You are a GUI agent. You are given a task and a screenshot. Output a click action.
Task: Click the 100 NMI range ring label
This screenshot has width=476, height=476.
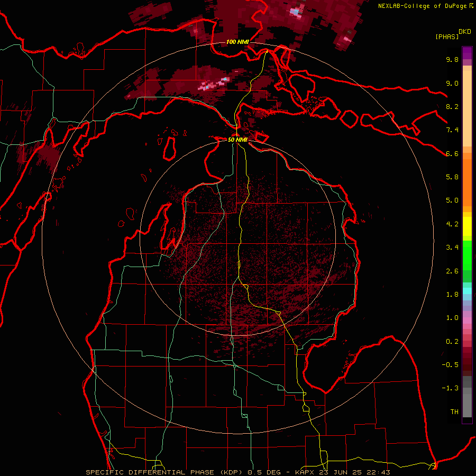click(237, 42)
